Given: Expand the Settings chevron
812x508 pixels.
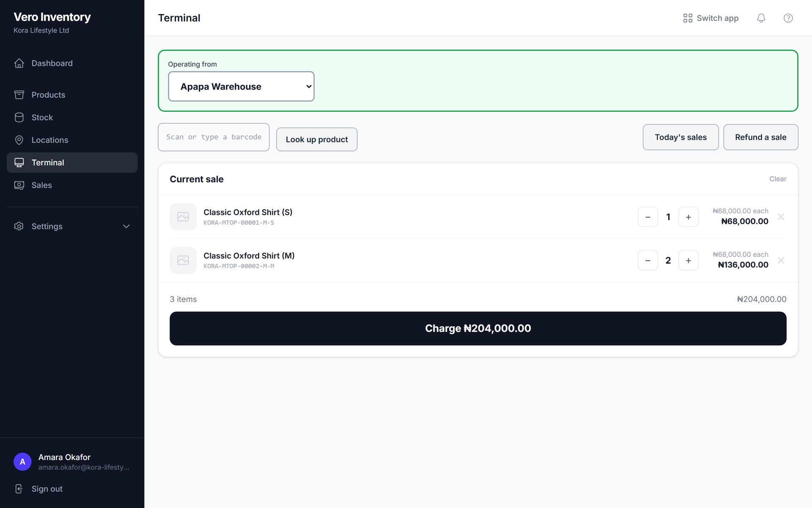Looking at the screenshot, I should coord(126,226).
